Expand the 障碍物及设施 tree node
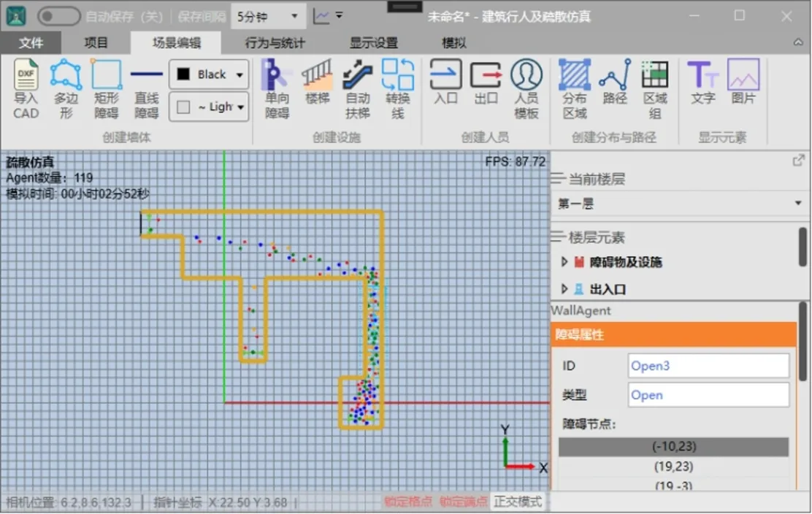The width and height of the screenshot is (812, 514). pos(564,262)
